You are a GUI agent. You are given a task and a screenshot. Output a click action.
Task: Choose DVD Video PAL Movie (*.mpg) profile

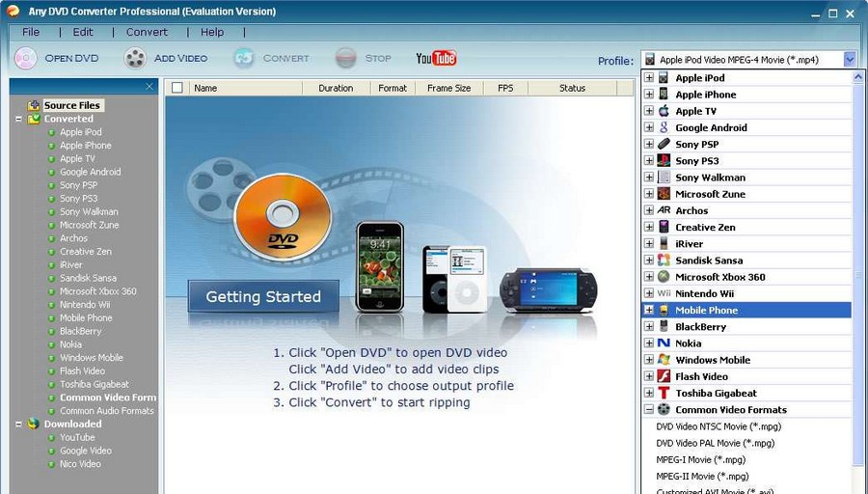click(x=716, y=443)
